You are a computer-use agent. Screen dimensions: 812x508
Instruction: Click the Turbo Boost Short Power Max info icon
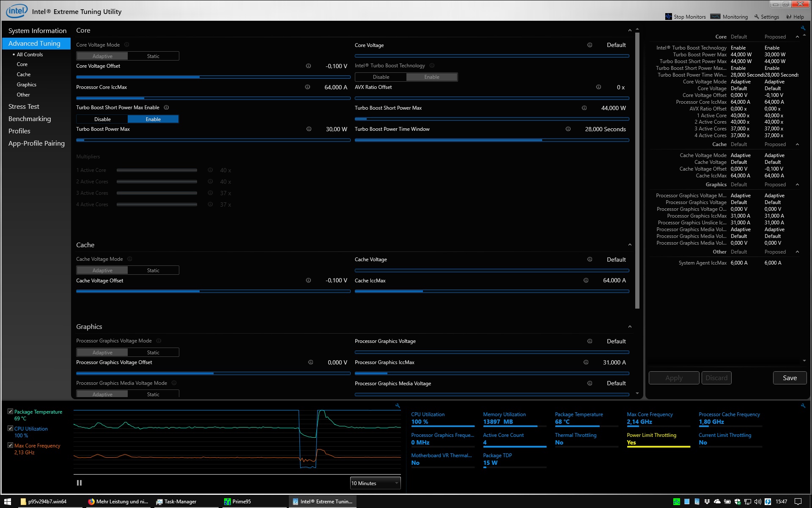click(x=584, y=108)
